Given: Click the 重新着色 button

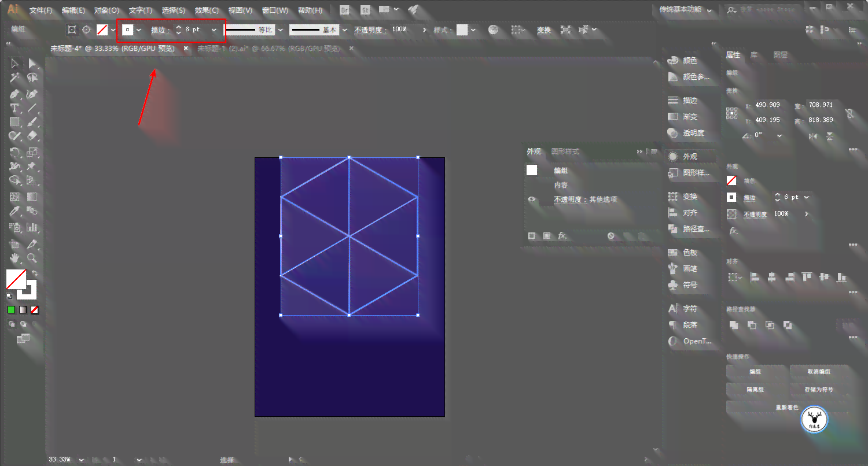Looking at the screenshot, I should tap(787, 408).
